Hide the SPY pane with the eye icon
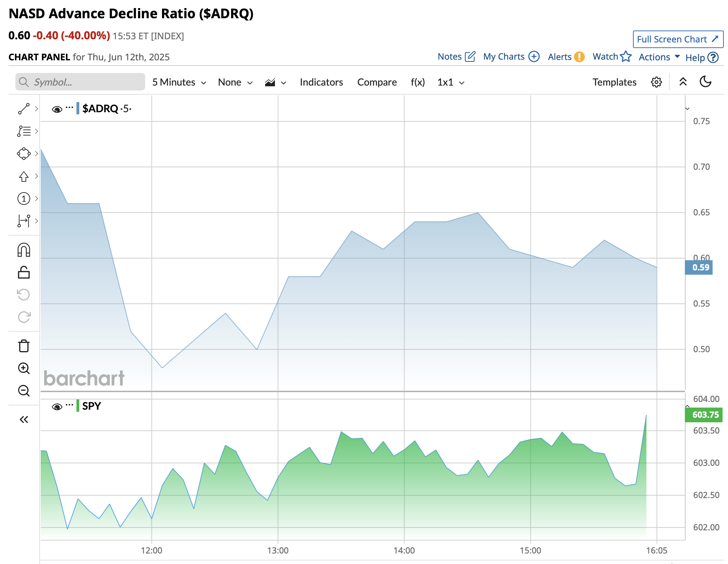 (x=57, y=407)
